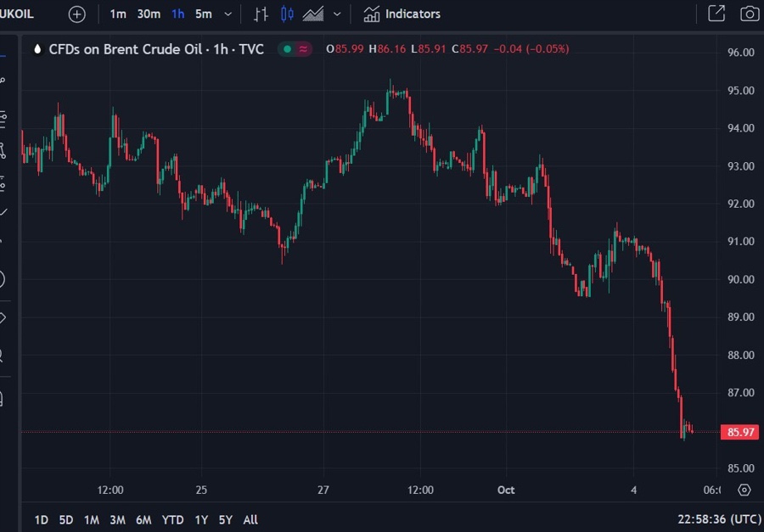This screenshot has width=764, height=532.
Task: Switch to the 6M date range
Action: 143,519
